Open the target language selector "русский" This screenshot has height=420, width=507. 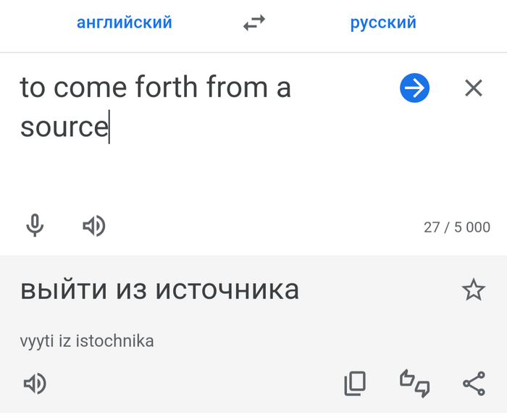click(x=383, y=23)
